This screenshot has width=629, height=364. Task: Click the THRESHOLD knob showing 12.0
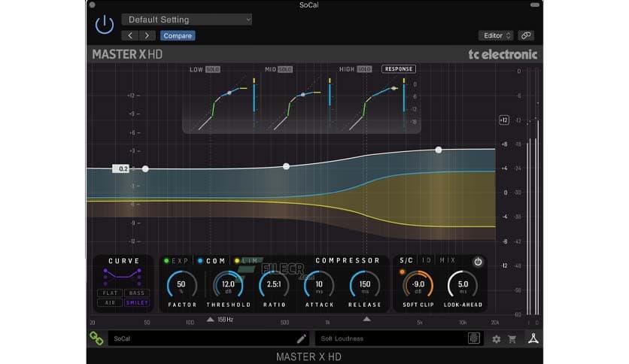coord(228,285)
